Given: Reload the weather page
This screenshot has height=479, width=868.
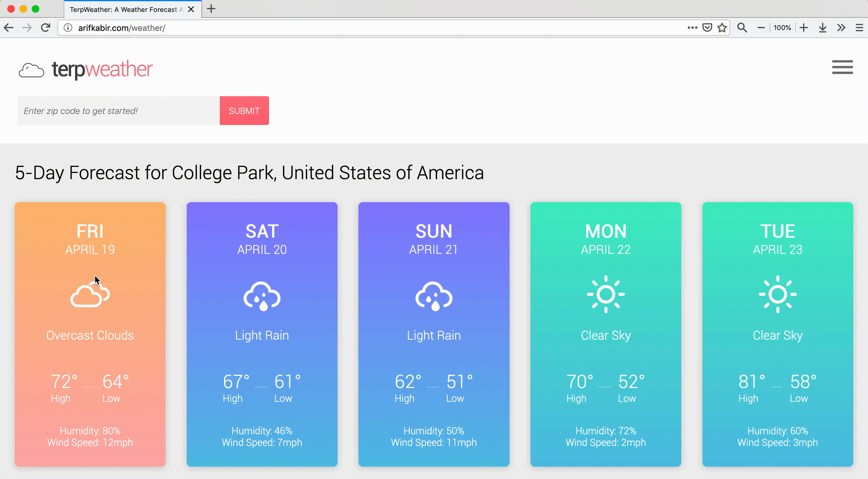Looking at the screenshot, I should [46, 28].
